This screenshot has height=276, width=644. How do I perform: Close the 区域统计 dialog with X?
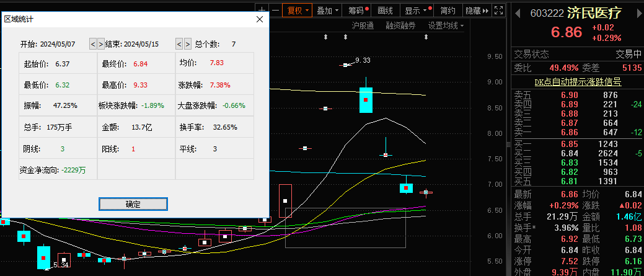[x=260, y=19]
